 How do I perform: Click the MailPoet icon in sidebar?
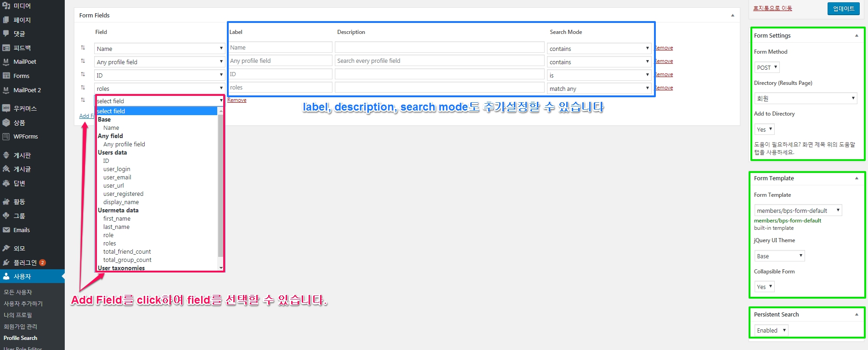coord(6,61)
